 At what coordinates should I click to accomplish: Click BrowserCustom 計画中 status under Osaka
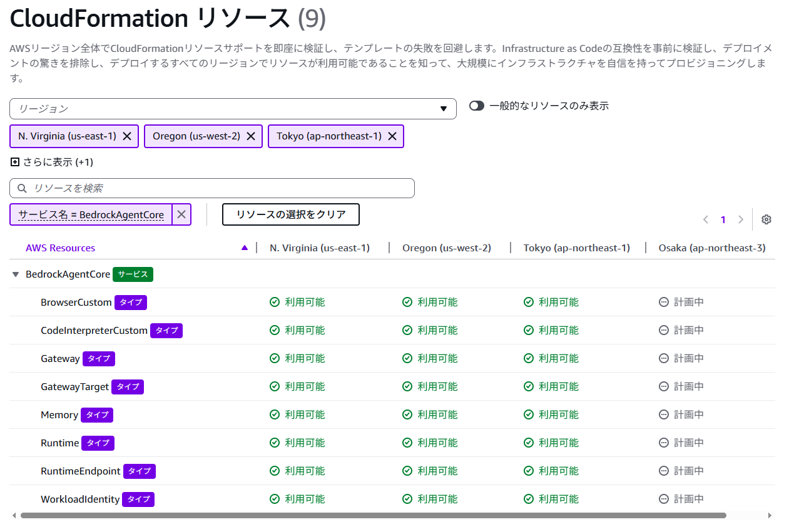pos(681,302)
